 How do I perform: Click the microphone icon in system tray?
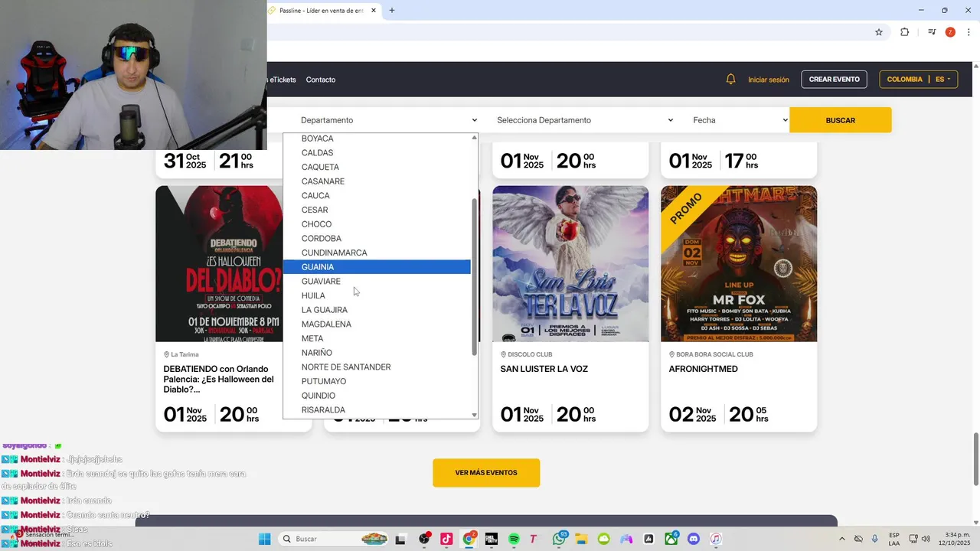coord(875,539)
